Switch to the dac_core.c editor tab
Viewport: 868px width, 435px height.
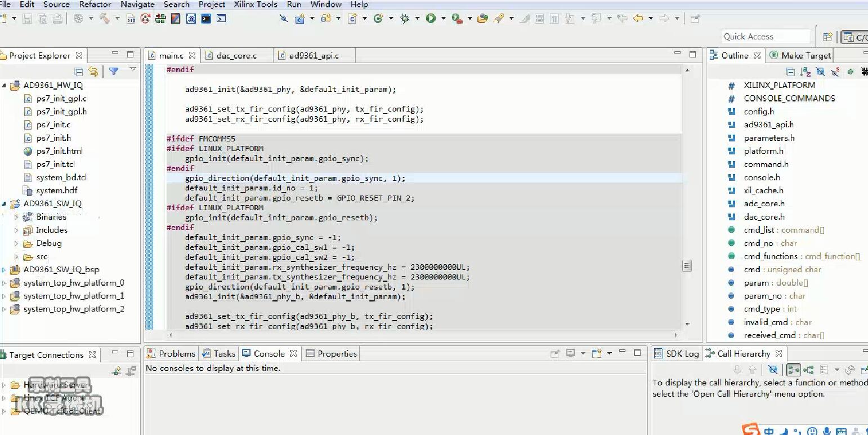236,56
